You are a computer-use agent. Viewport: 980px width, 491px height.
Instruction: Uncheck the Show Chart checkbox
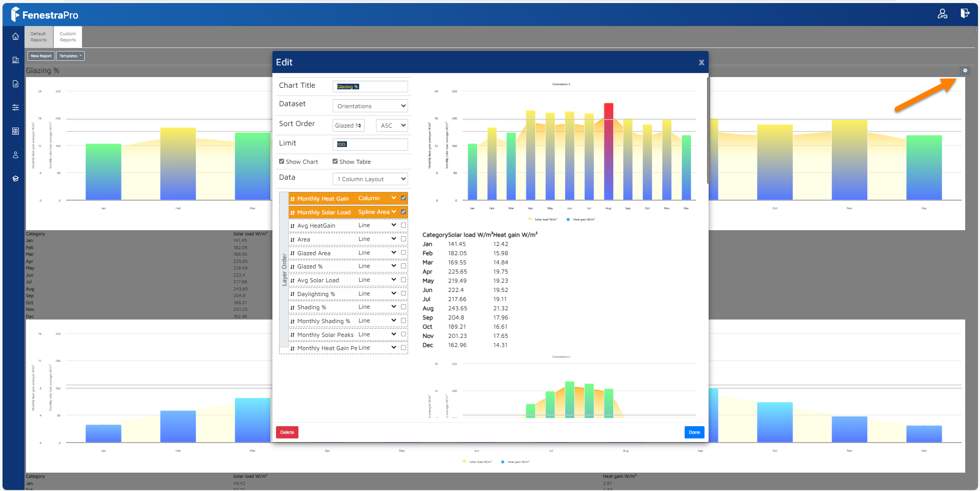pyautogui.click(x=282, y=161)
